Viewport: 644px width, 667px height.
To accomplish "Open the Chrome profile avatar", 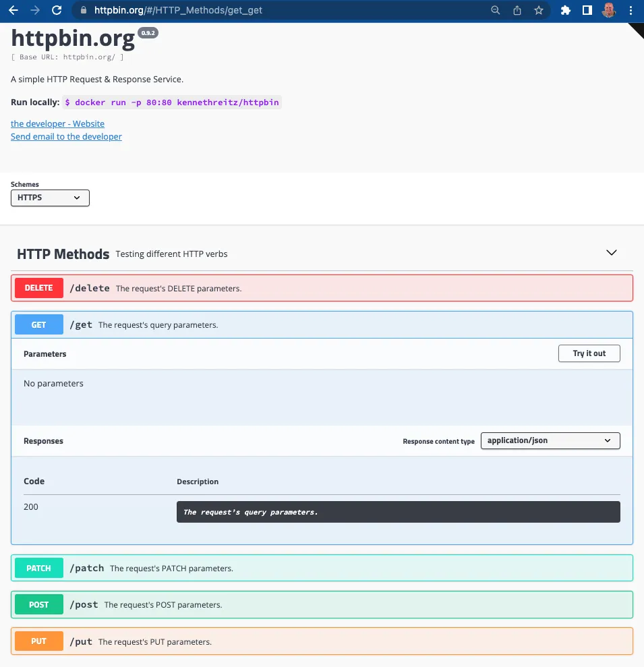I will tap(609, 10).
